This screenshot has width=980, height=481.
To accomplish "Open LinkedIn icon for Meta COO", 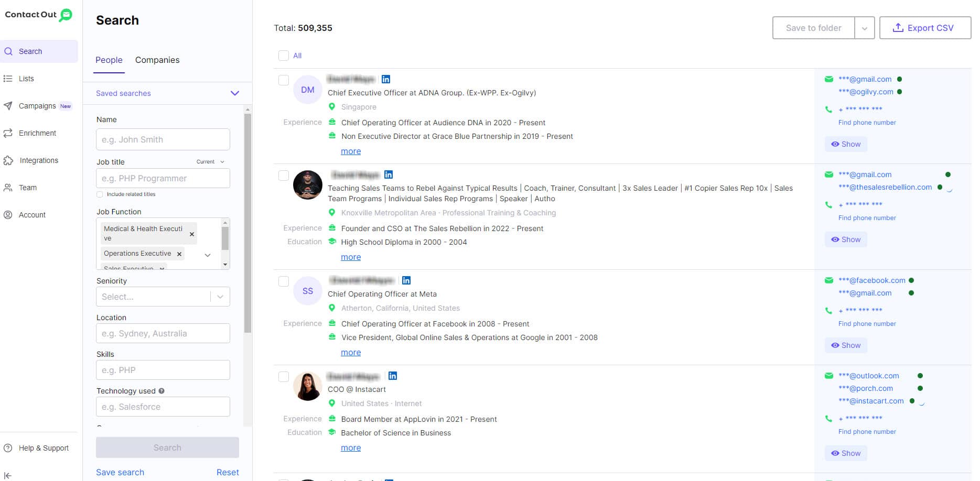I will coord(406,280).
